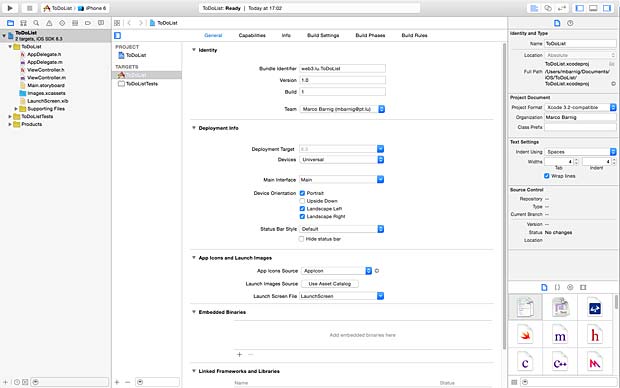
Task: Open the breakpoint navigator
Action: coord(88,23)
